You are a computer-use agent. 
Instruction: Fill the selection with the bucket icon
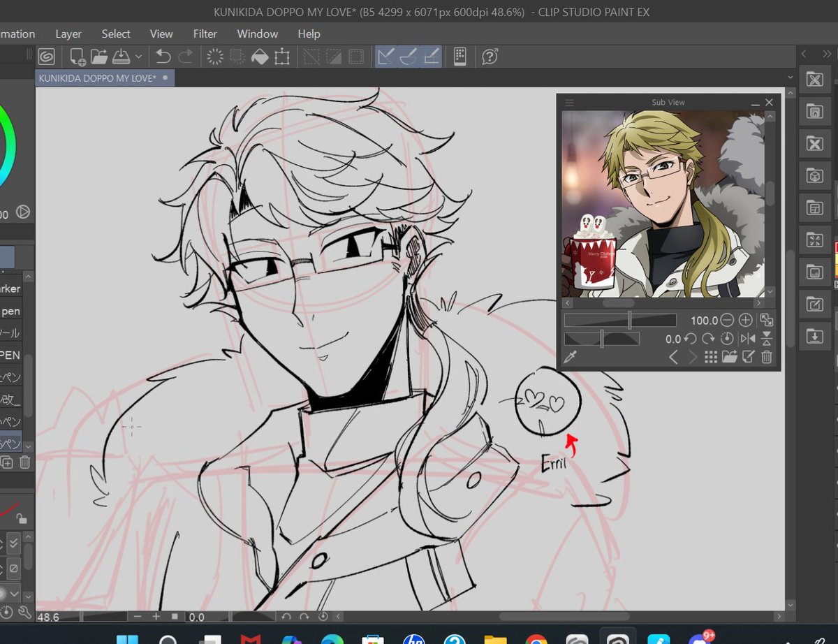pos(260,57)
